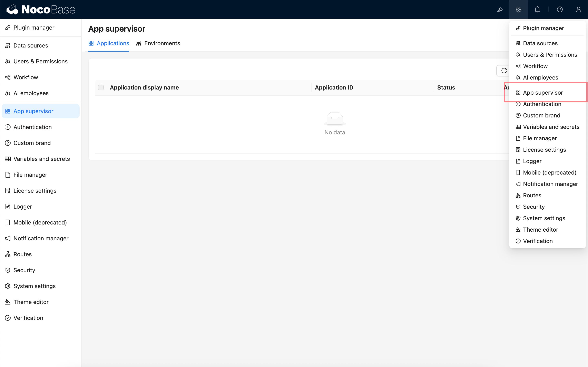
Task: Open the user profile icon
Action: [578, 9]
